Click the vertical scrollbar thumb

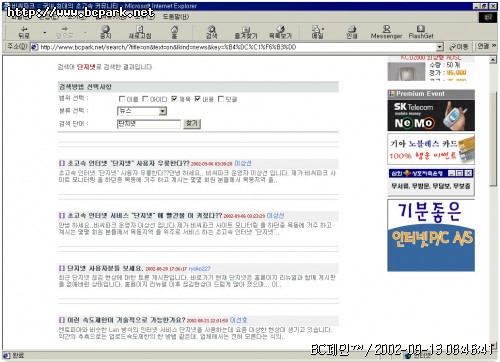coord(493,138)
